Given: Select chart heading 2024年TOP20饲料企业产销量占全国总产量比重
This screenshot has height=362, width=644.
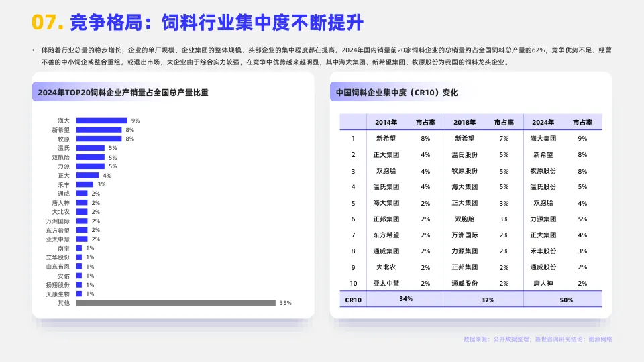Looking at the screenshot, I should pos(123,93).
